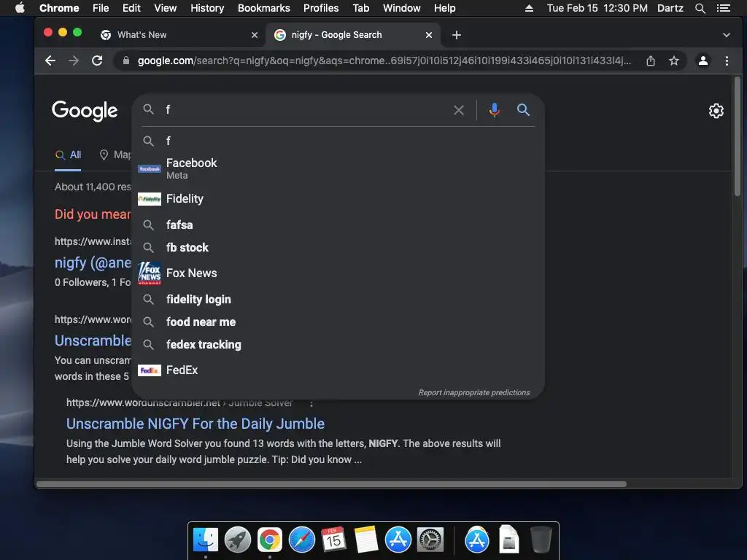Image resolution: width=747 pixels, height=560 pixels.
Task: Choose the Fox News suggestion
Action: click(338, 273)
